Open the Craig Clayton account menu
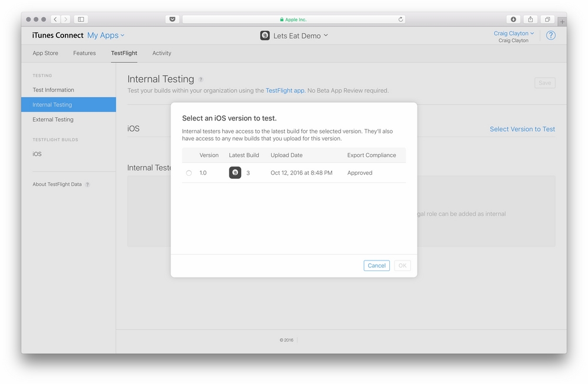Screen dimensions: 588x384 [x=513, y=34]
